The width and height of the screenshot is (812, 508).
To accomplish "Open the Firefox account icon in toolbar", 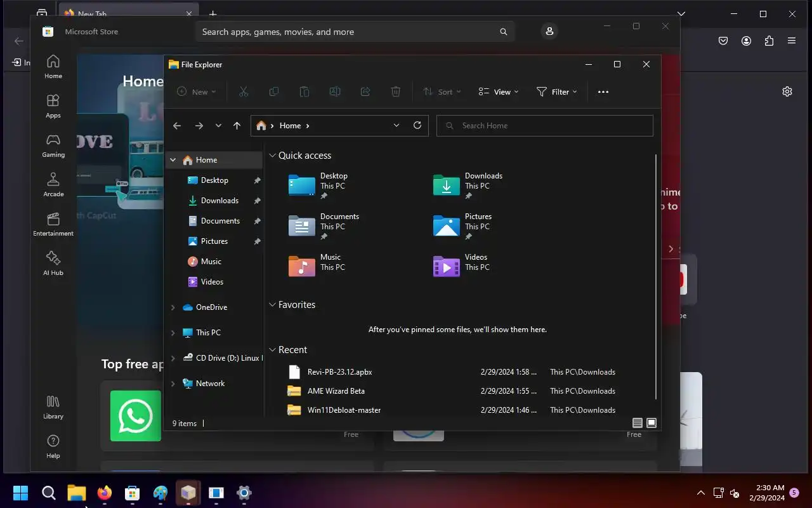I will [746, 41].
